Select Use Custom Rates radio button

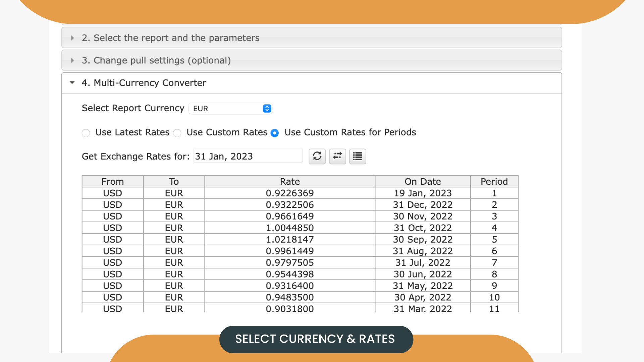pos(177,133)
